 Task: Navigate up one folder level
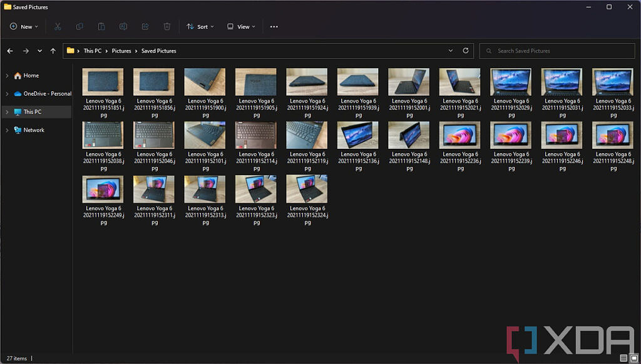[53, 51]
